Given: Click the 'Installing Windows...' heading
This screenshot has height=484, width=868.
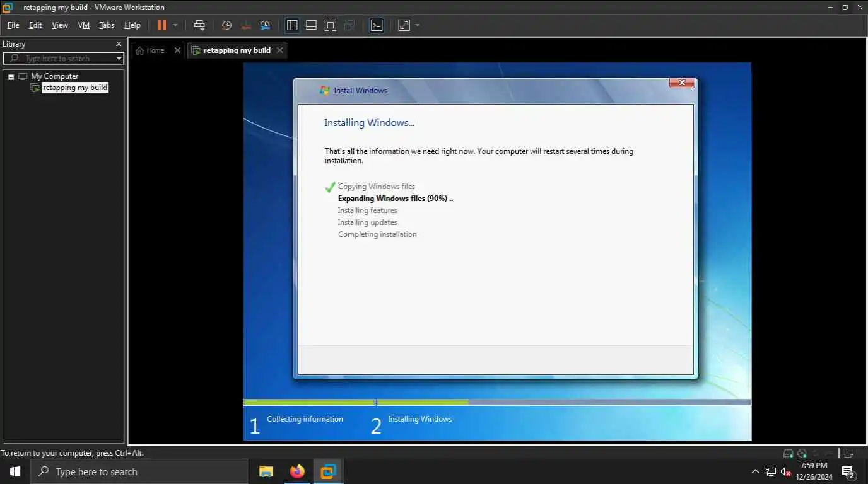Looking at the screenshot, I should (369, 122).
